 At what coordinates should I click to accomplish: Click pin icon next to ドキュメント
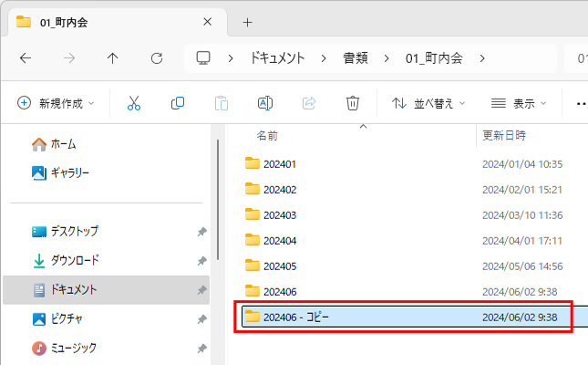point(201,290)
